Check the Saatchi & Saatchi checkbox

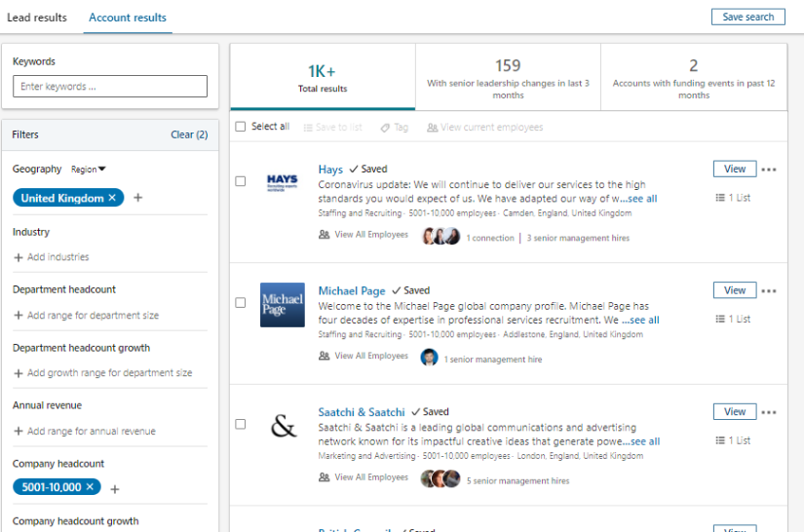pos(241,425)
